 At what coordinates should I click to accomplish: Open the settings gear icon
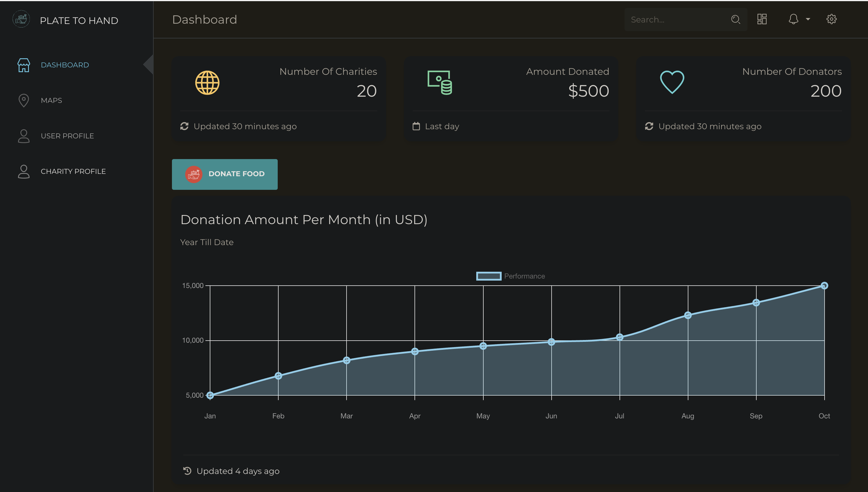tap(831, 19)
